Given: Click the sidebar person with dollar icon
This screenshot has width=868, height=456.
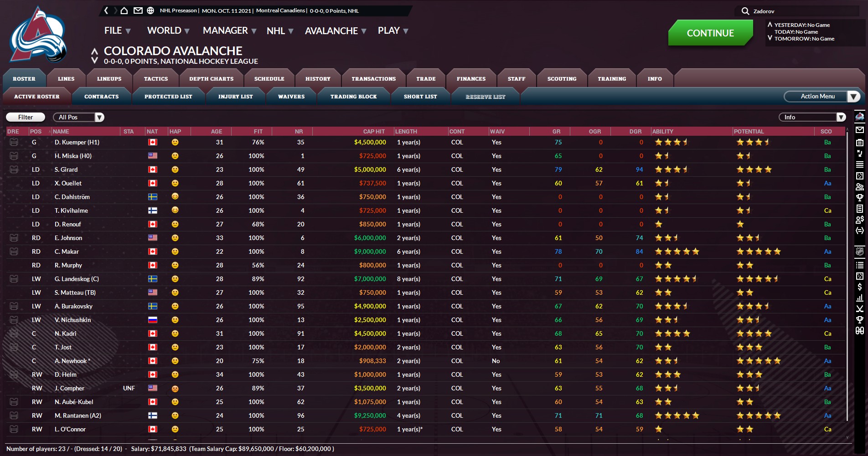Looking at the screenshot, I should coord(860,220).
